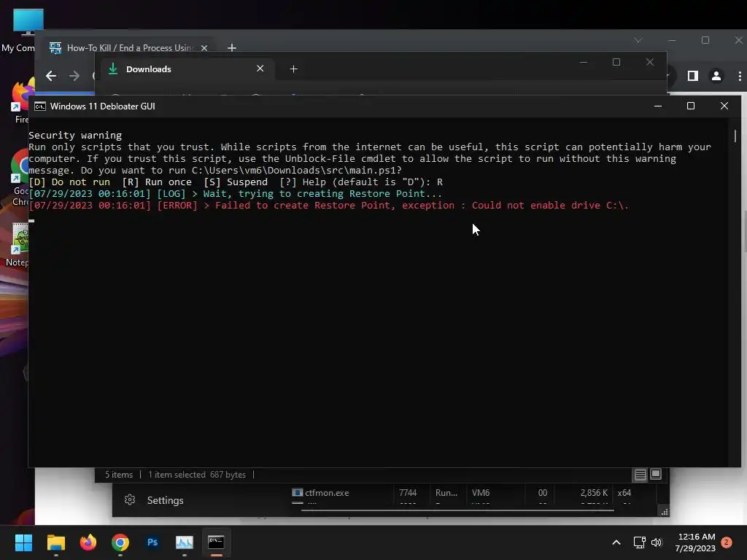Select the console window taskbar icon
Image resolution: width=747 pixels, height=560 pixels.
pyautogui.click(x=216, y=542)
